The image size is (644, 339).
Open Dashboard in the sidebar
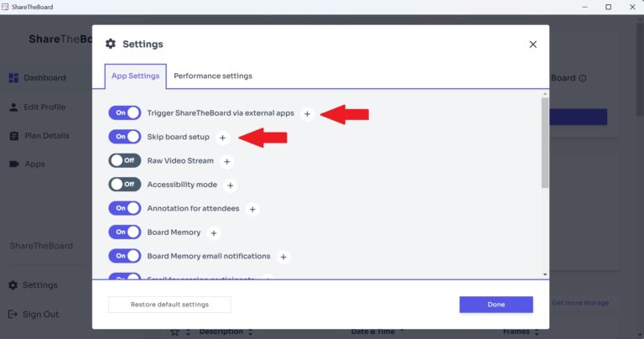point(37,78)
